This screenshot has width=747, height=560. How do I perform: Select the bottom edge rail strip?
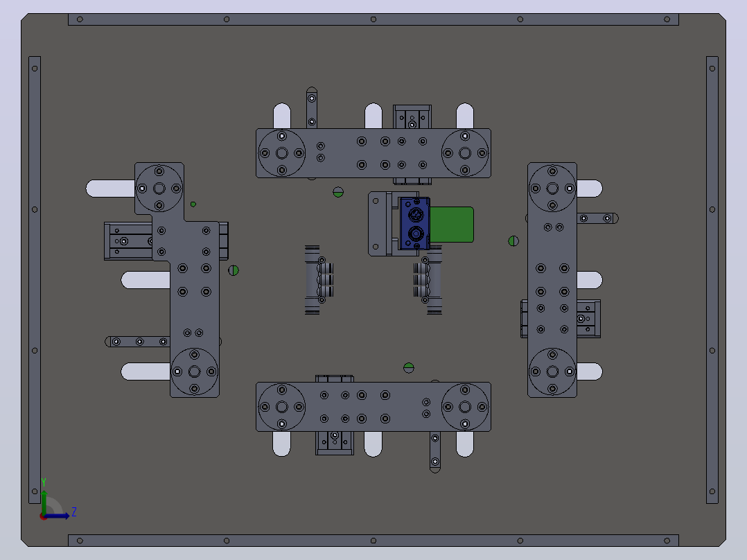pos(373,541)
